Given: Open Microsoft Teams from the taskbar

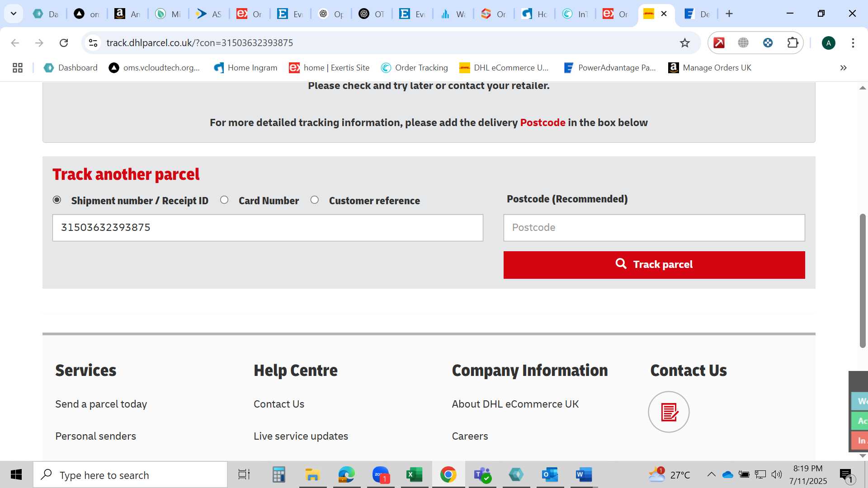Looking at the screenshot, I should pos(482,474).
